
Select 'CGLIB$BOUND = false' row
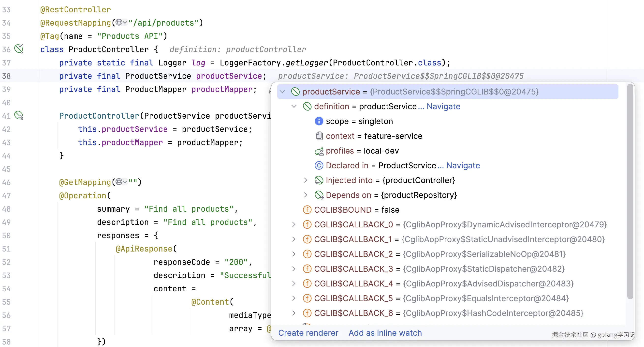[x=448, y=210]
